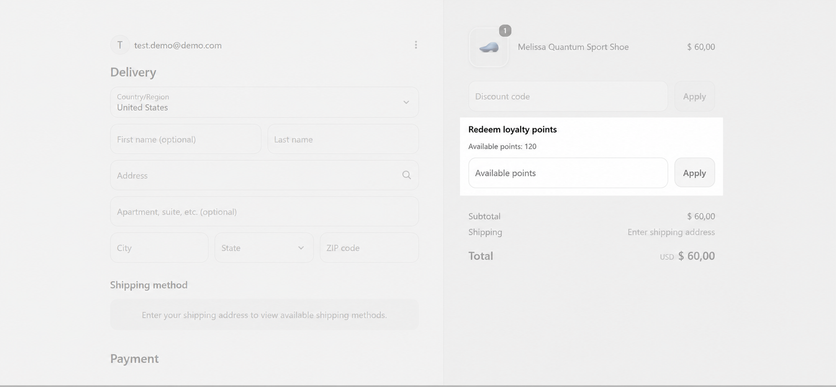Click the Shipping method heading
This screenshot has width=836, height=387.
click(149, 285)
